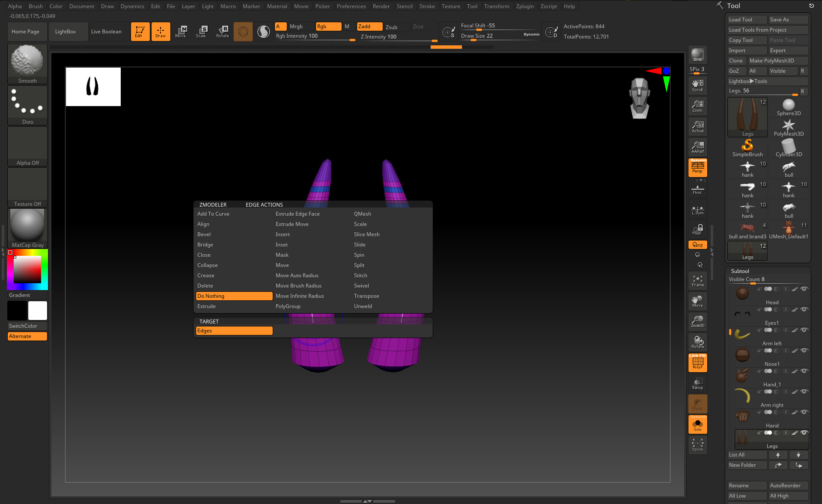Click the AAHalf icon
Image resolution: width=822 pixels, height=504 pixels.
[697, 147]
